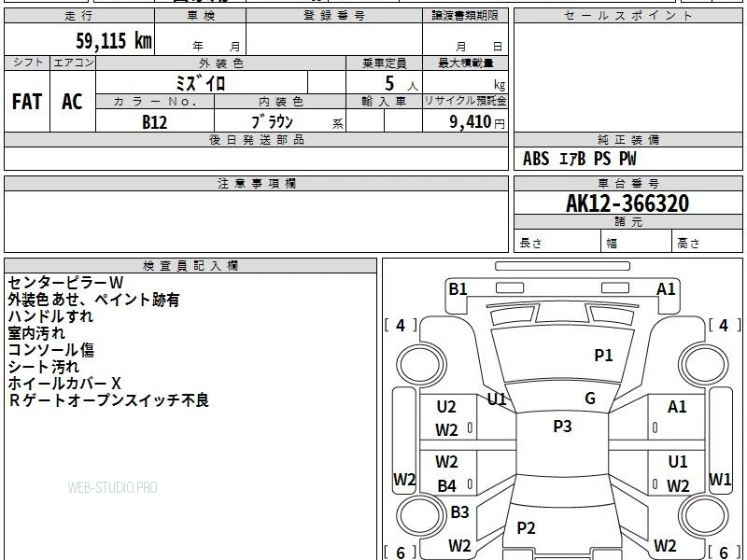Click the 幅 dimension label
Image resolution: width=747 pixels, height=560 pixels.
[x=612, y=244]
